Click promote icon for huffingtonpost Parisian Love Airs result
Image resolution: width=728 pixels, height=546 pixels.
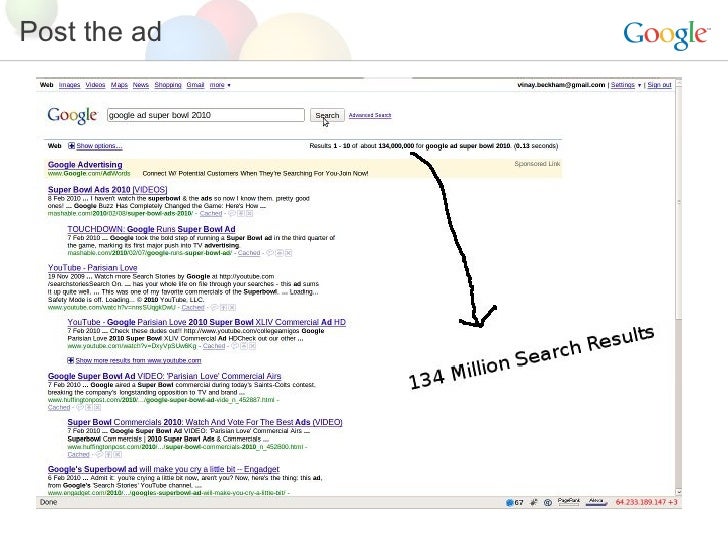click(x=89, y=408)
